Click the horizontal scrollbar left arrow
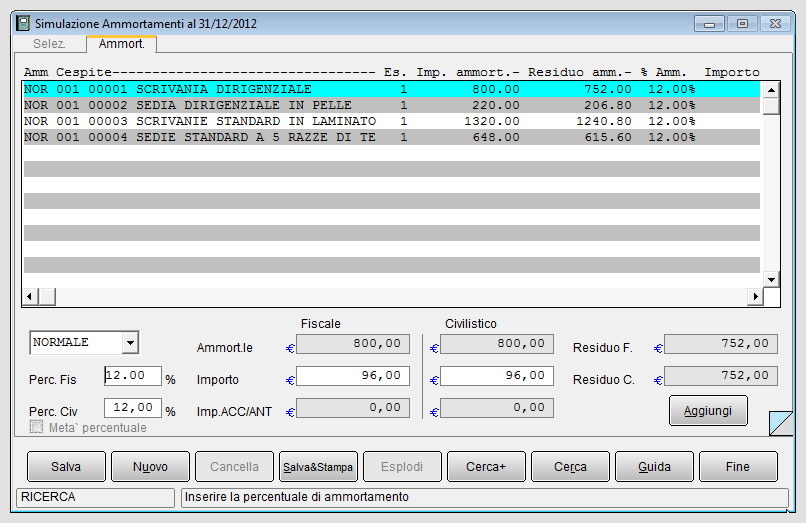The width and height of the screenshot is (806, 523). pos(30,296)
